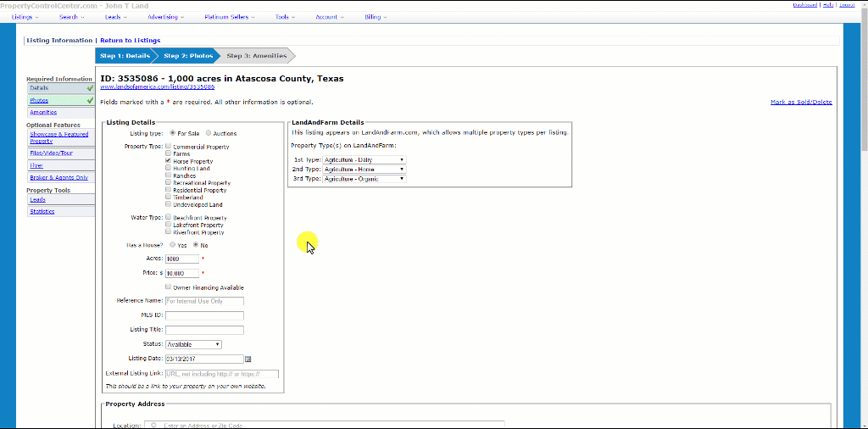This screenshot has height=429, width=868.
Task: Open the Listings menu
Action: 25,17
